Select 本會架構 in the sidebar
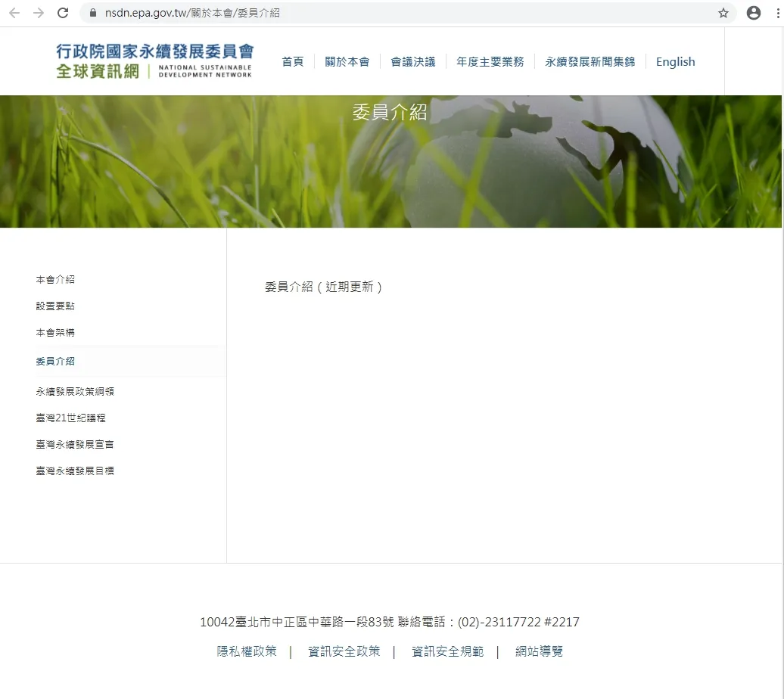784x699 pixels. point(55,333)
